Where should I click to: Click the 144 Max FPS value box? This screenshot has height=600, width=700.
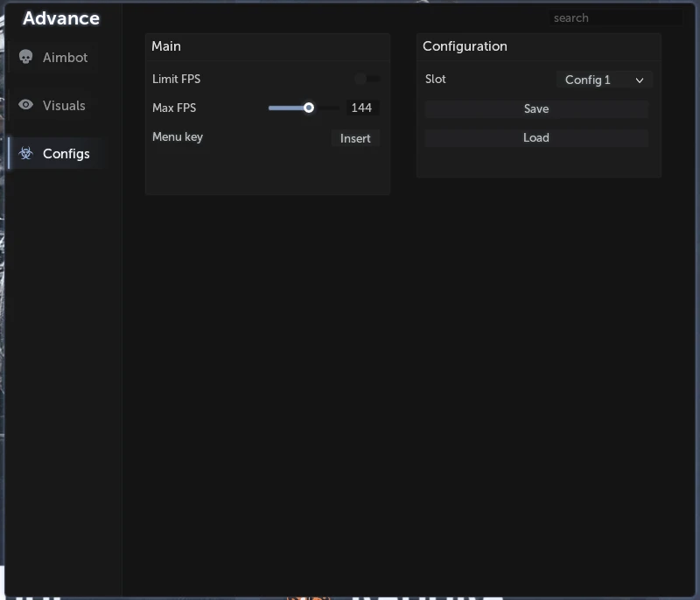[362, 108]
